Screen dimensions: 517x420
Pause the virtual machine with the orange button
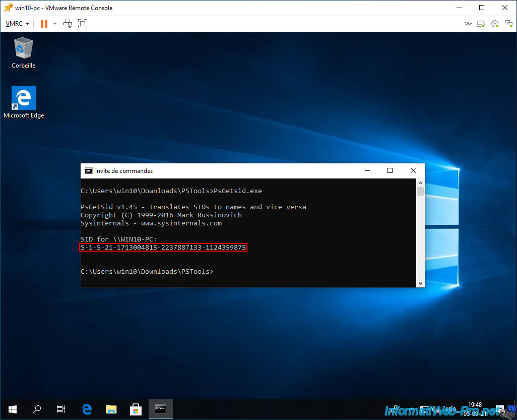coord(44,24)
